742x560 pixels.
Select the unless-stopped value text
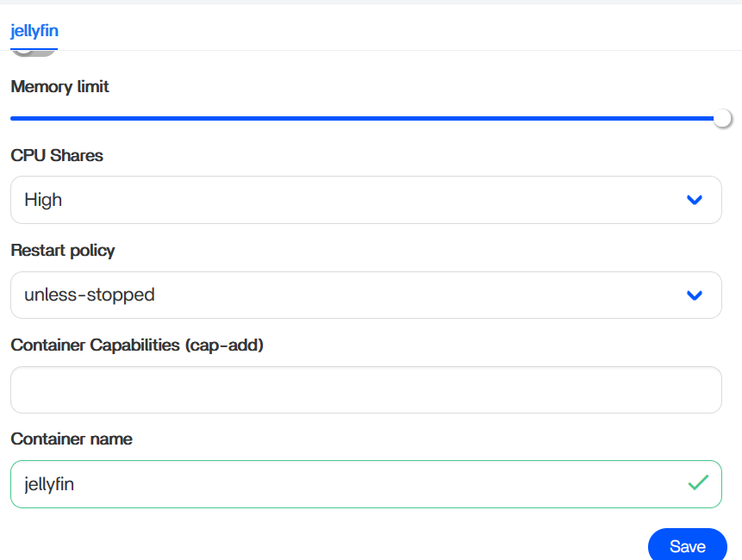click(90, 295)
